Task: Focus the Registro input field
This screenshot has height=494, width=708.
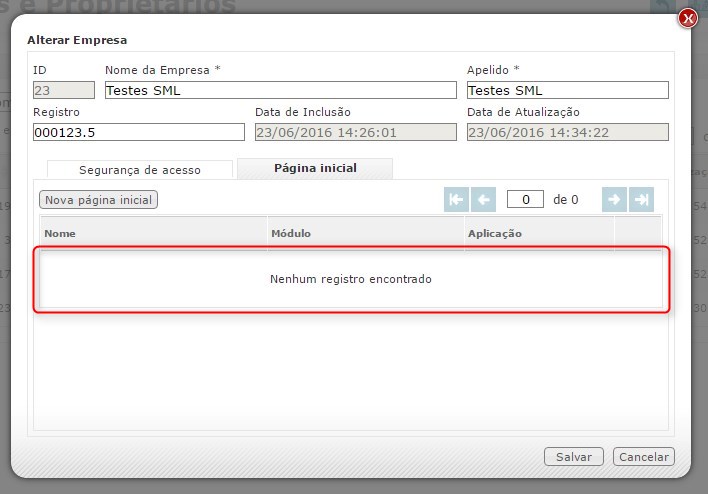Action: [x=138, y=132]
